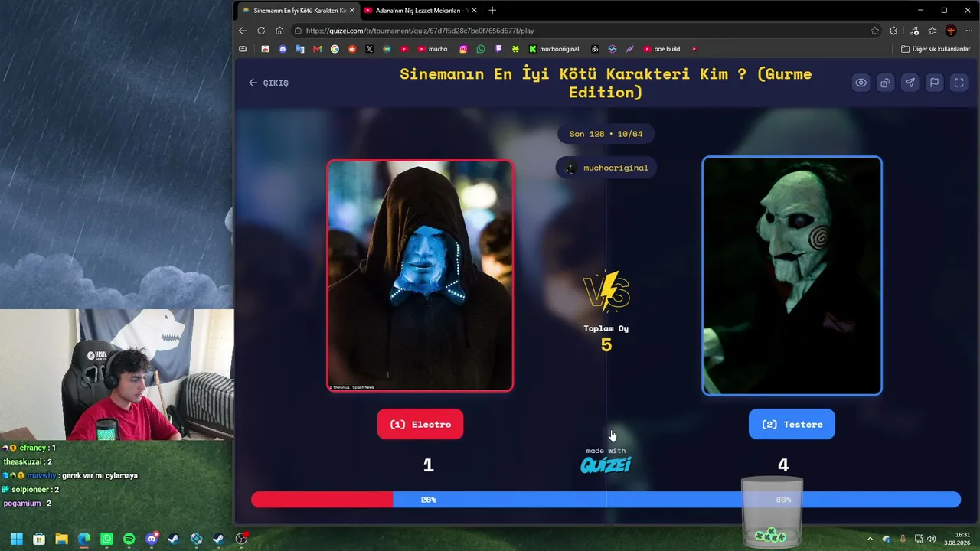Open the Reddit bookmark
Image resolution: width=980 pixels, height=551 pixels.
[x=352, y=49]
